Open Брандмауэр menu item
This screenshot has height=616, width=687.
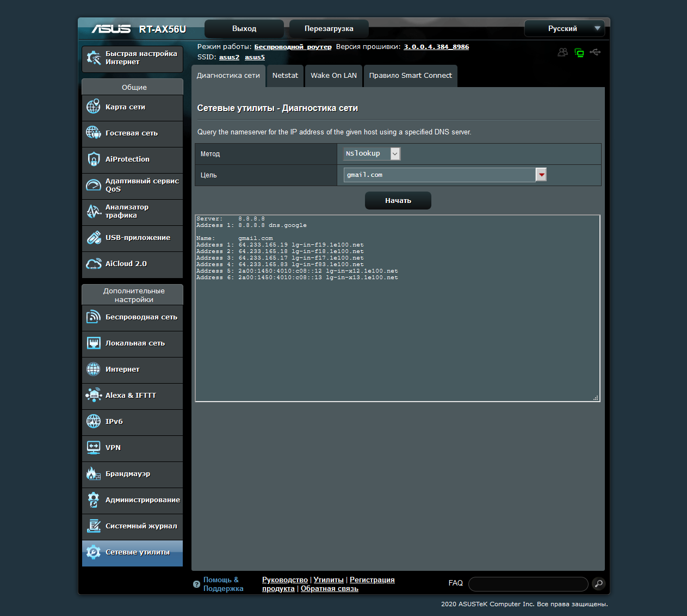pos(132,474)
